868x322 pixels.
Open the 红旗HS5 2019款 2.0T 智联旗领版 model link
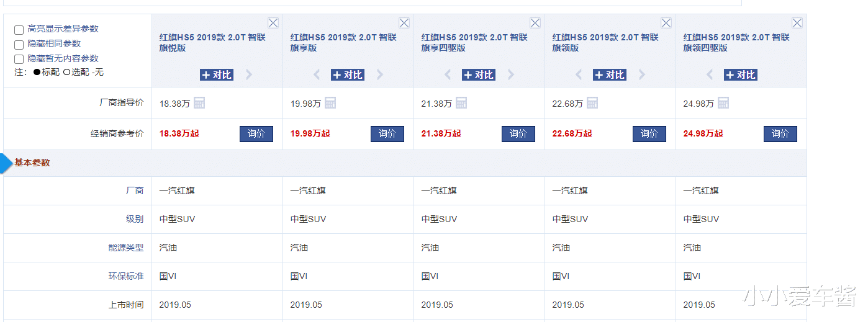[x=605, y=42]
